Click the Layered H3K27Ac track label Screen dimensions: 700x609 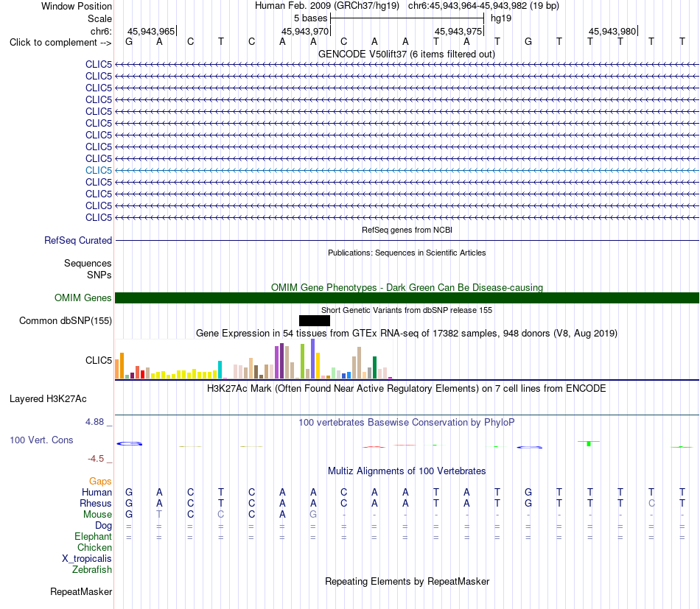(48, 399)
